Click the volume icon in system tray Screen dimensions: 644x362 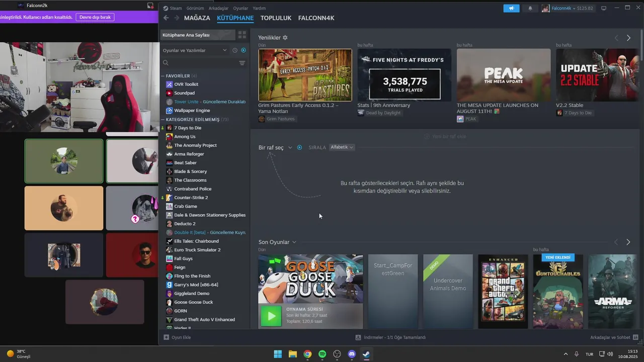[610, 354]
